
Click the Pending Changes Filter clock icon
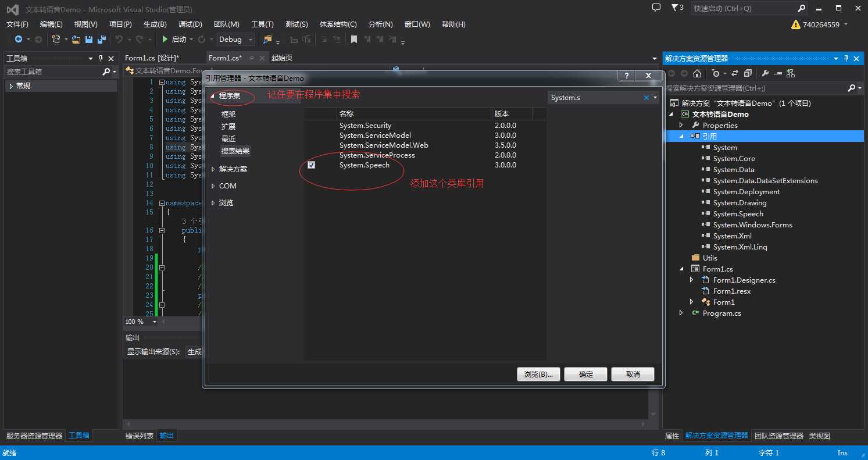[716, 73]
